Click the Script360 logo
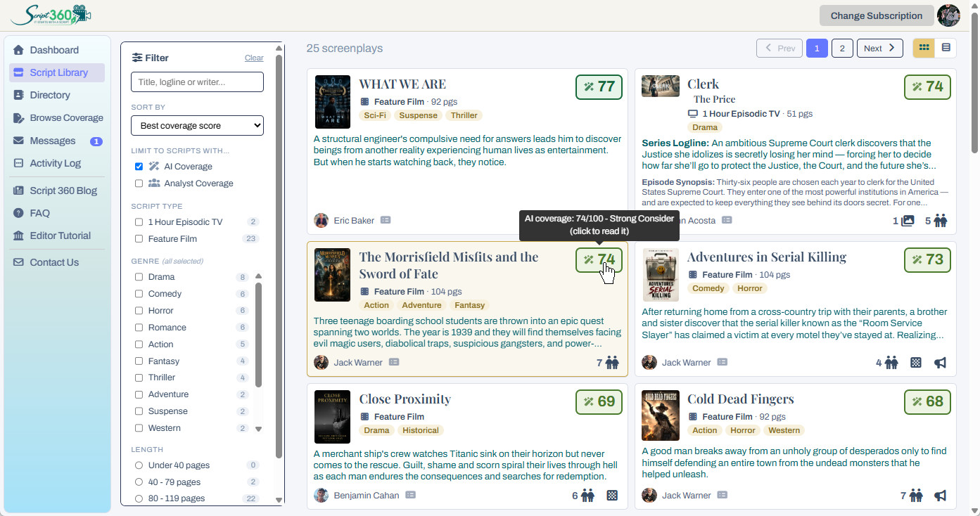Screen dimensions: 980x516 [x=51, y=15]
